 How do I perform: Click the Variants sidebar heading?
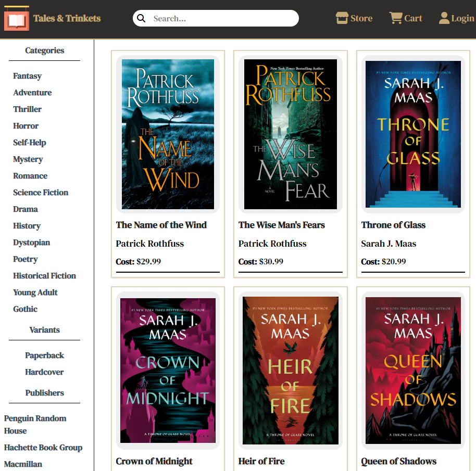[45, 330]
